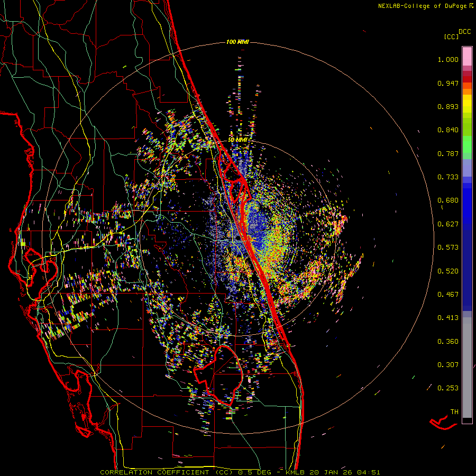The width and height of the screenshot is (476, 476).
Task: Click the 0.787 color scale value
Action: point(448,153)
